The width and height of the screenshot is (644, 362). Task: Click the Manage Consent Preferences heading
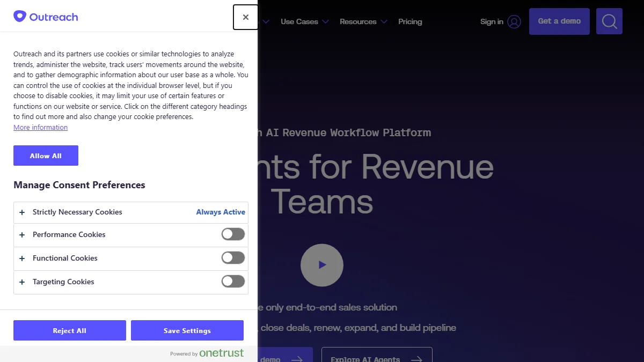tap(79, 185)
